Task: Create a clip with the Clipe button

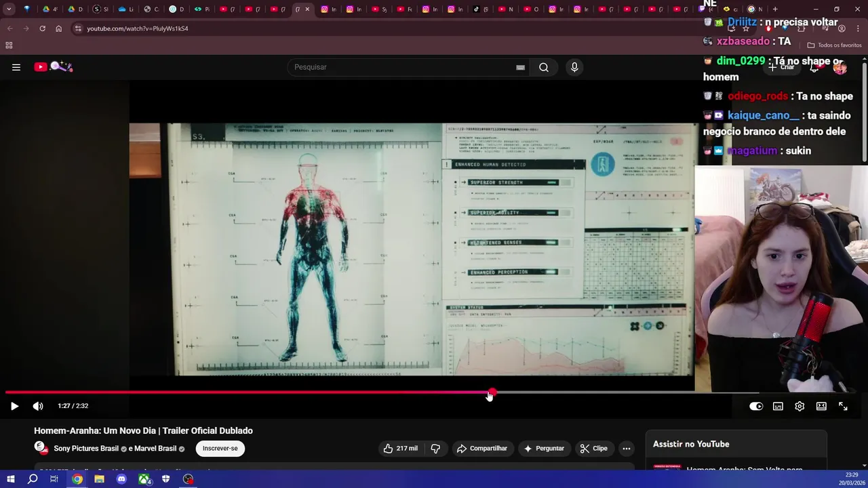Action: [593, 448]
